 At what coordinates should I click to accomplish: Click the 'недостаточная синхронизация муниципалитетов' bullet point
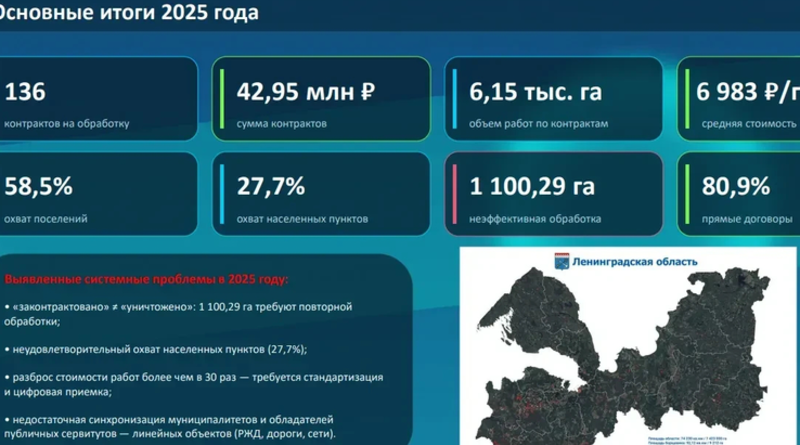point(185,427)
